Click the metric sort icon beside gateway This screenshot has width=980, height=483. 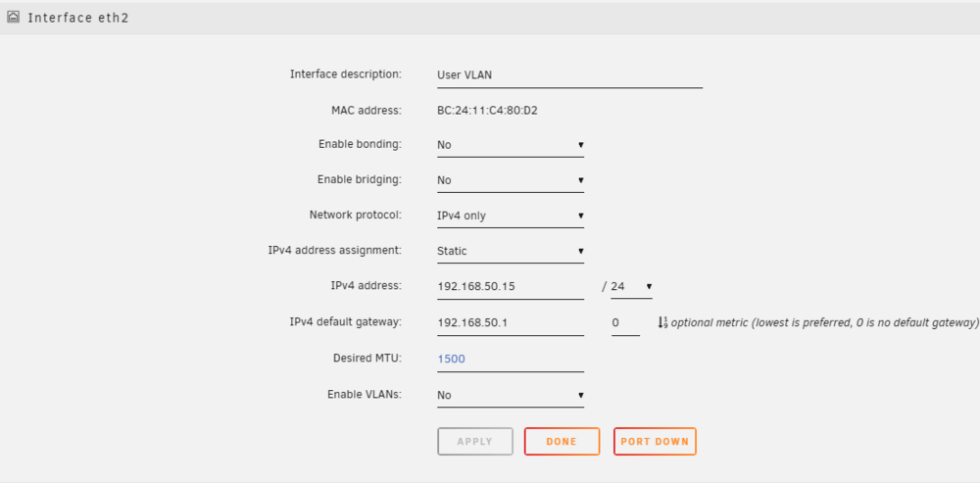(x=662, y=322)
